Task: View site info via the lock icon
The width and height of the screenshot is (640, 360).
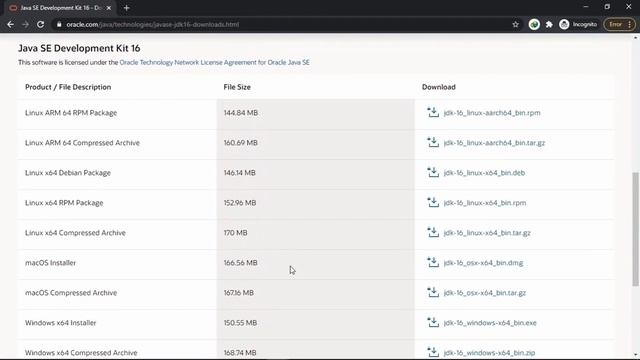Action: click(x=59, y=24)
